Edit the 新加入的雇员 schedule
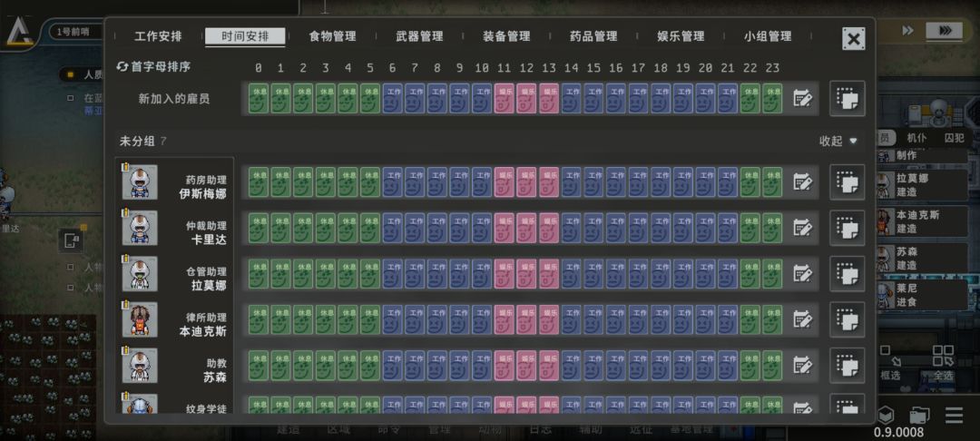Image resolution: width=980 pixels, height=441 pixels. pos(802,98)
